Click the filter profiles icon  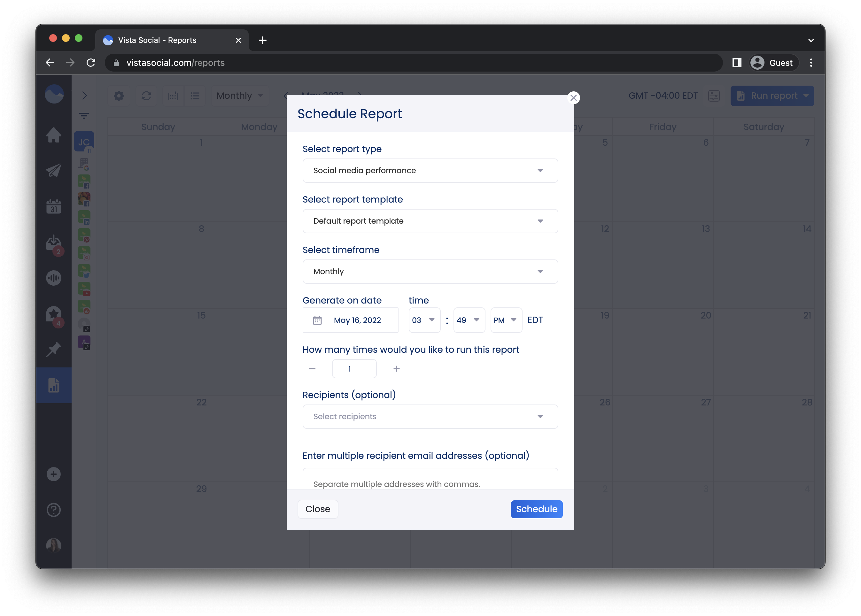click(84, 115)
